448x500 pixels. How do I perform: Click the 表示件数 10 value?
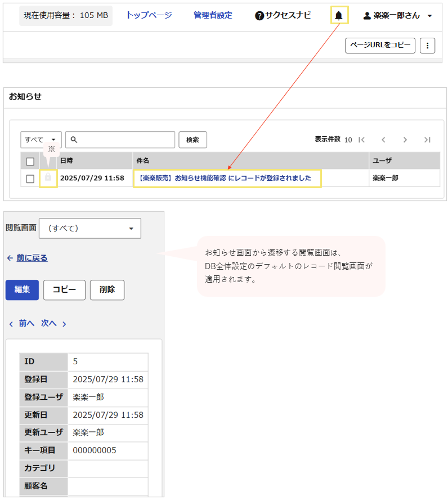click(x=348, y=140)
